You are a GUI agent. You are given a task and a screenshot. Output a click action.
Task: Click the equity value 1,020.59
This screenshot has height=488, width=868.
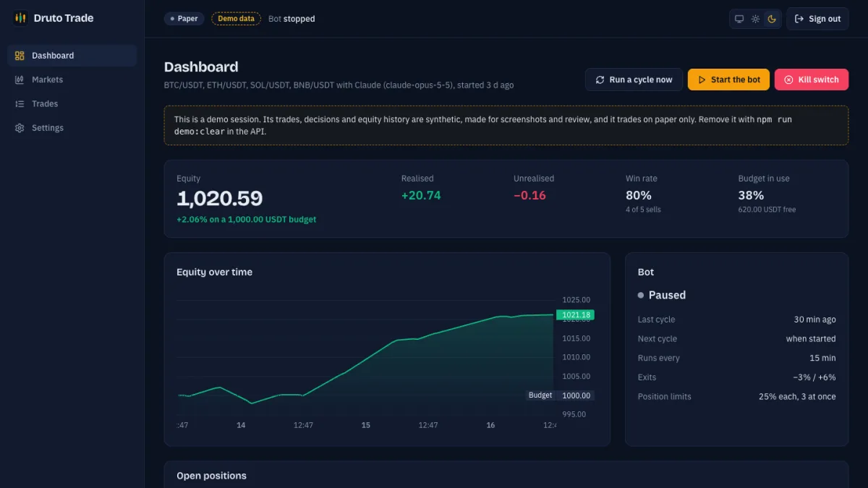click(x=219, y=198)
